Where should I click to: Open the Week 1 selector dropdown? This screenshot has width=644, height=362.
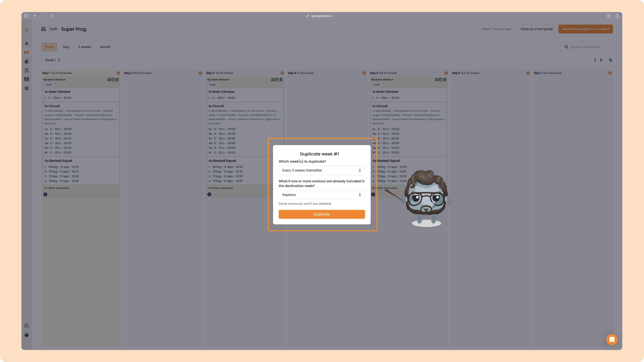(53, 60)
